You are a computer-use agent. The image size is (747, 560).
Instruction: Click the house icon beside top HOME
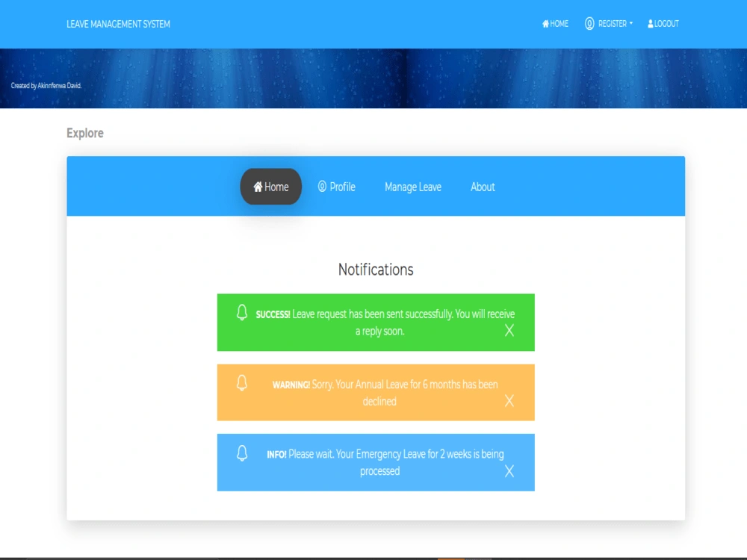(x=545, y=23)
